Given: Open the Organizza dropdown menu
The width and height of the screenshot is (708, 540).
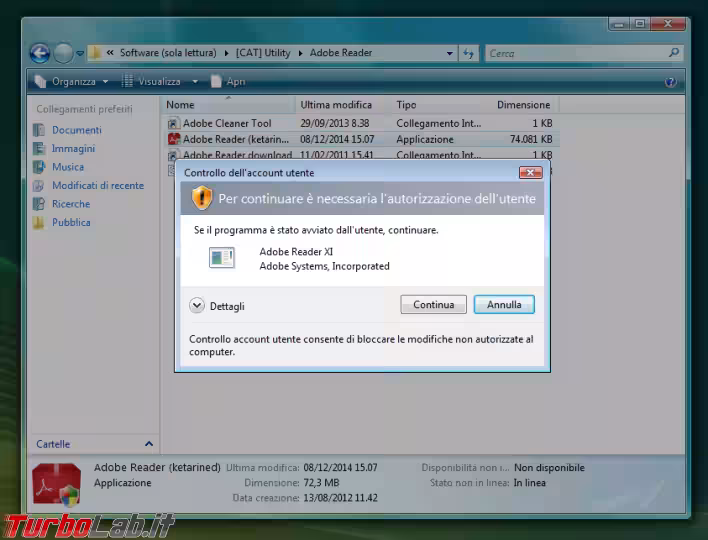Looking at the screenshot, I should pos(73,81).
